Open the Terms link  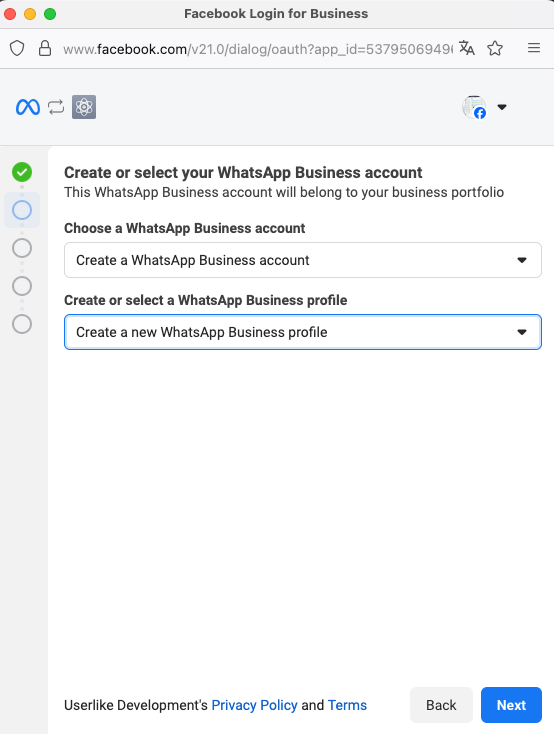[347, 705]
